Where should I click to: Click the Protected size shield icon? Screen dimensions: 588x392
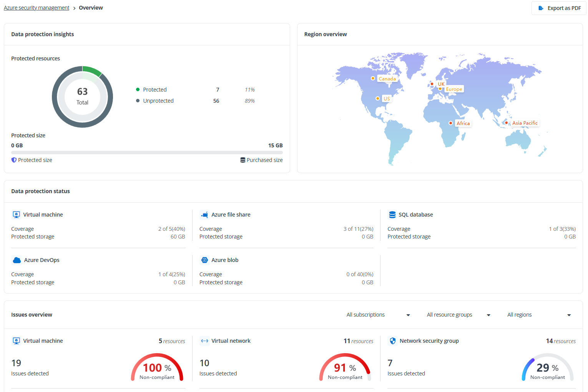tap(14, 160)
